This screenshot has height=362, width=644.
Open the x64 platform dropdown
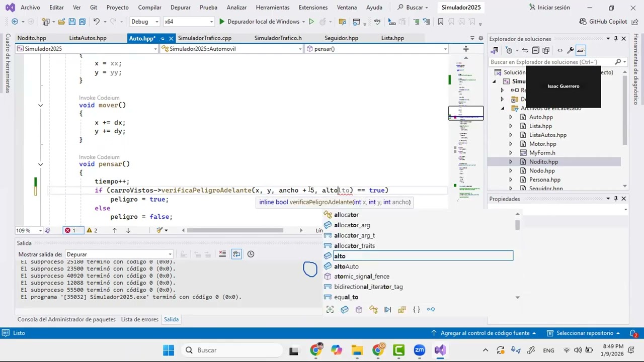tap(189, 22)
